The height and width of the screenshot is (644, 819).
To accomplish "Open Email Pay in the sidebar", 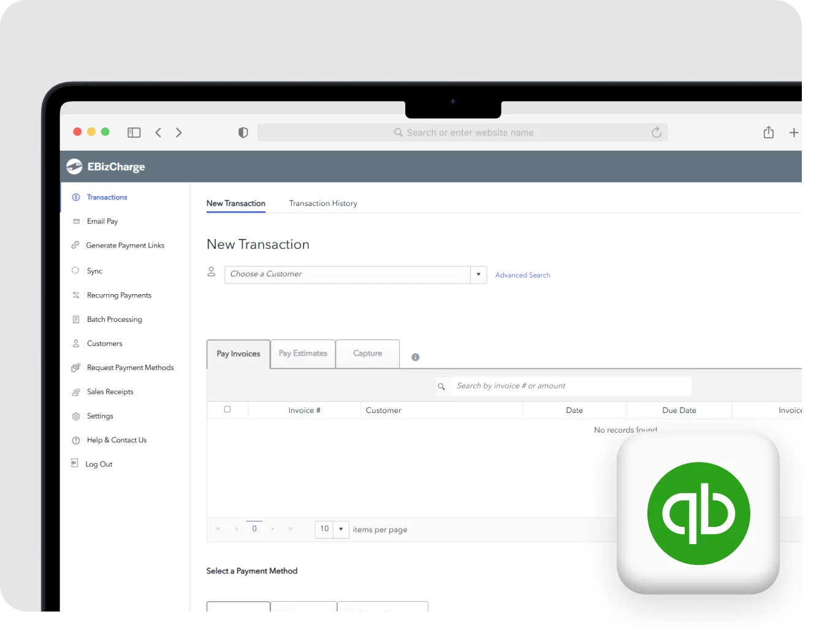I will coord(102,221).
